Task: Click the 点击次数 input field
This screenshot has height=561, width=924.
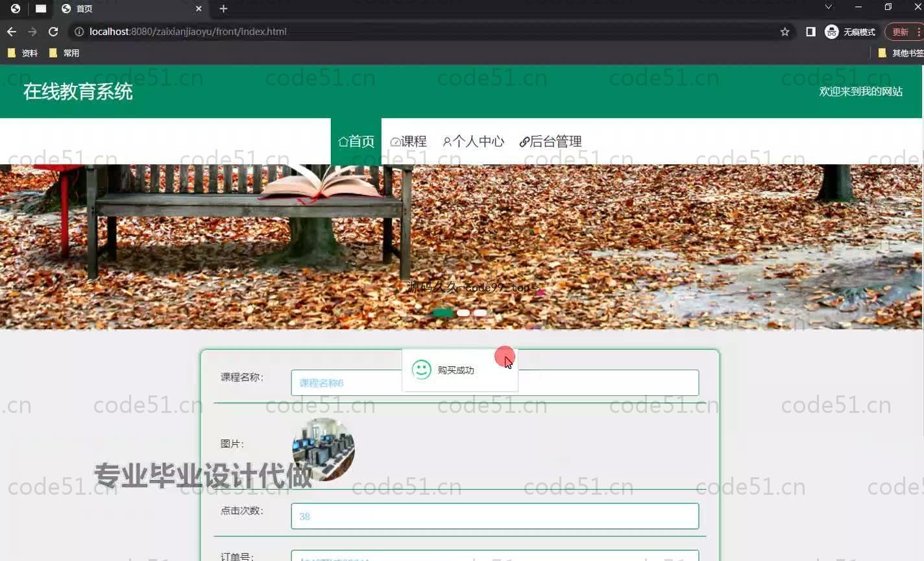Action: 494,516
